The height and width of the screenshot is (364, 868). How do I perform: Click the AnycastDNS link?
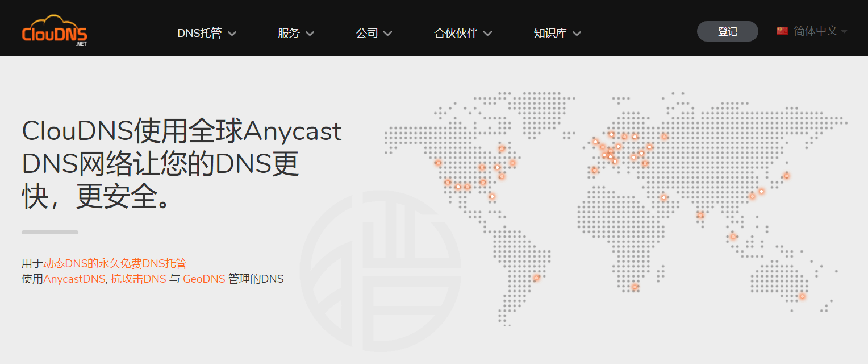point(74,279)
